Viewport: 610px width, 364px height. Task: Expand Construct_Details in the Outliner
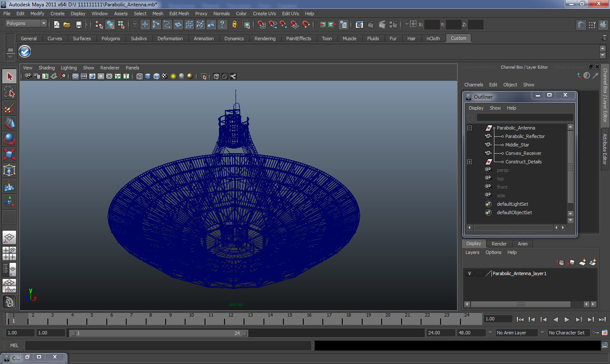coord(469,161)
